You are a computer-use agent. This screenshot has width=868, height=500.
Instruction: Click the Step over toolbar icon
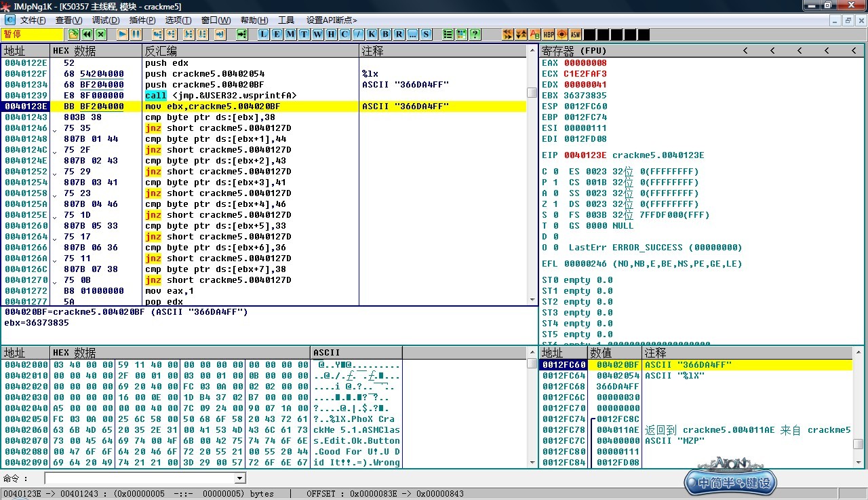point(172,34)
